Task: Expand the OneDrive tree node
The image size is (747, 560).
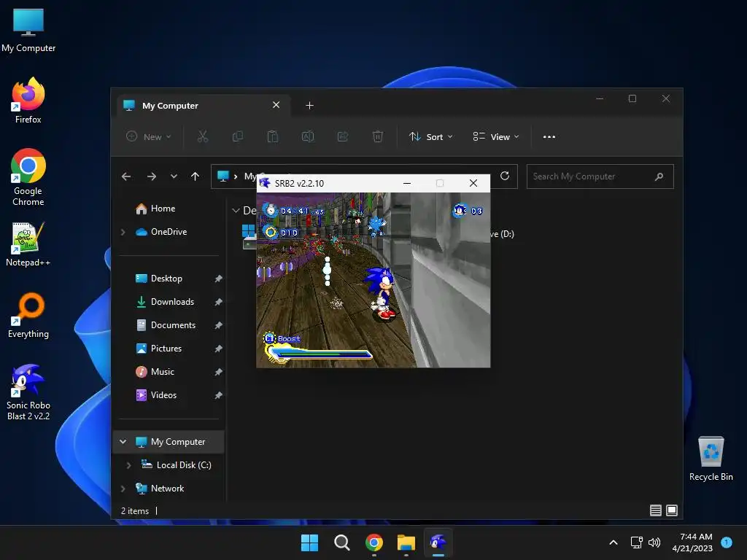Action: 123,232
